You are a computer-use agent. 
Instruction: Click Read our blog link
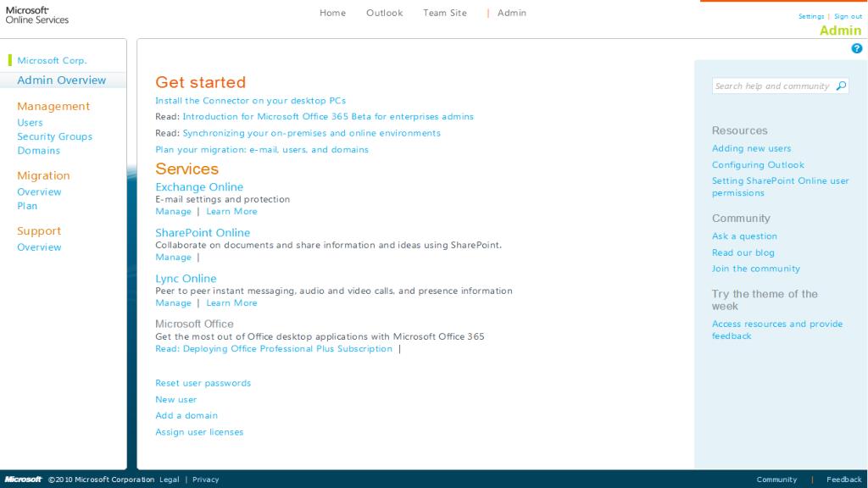point(743,252)
